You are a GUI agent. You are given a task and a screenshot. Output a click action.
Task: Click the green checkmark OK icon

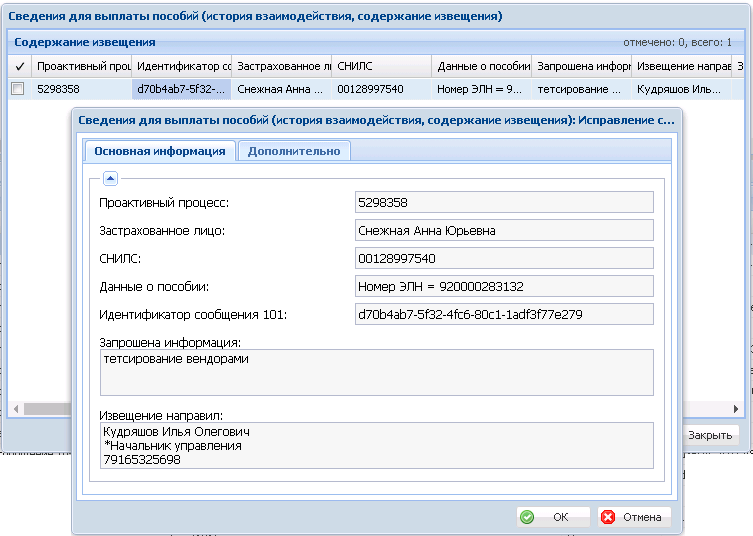click(x=527, y=517)
